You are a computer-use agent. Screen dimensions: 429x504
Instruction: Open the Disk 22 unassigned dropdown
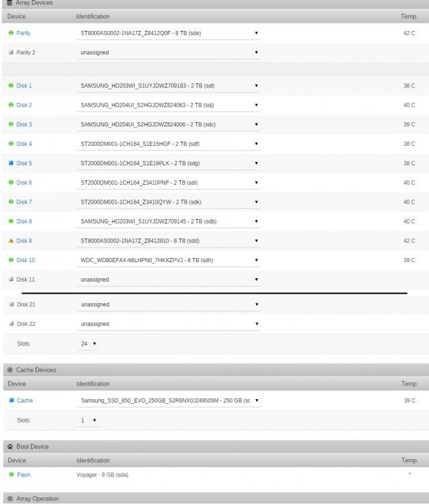tap(169, 323)
